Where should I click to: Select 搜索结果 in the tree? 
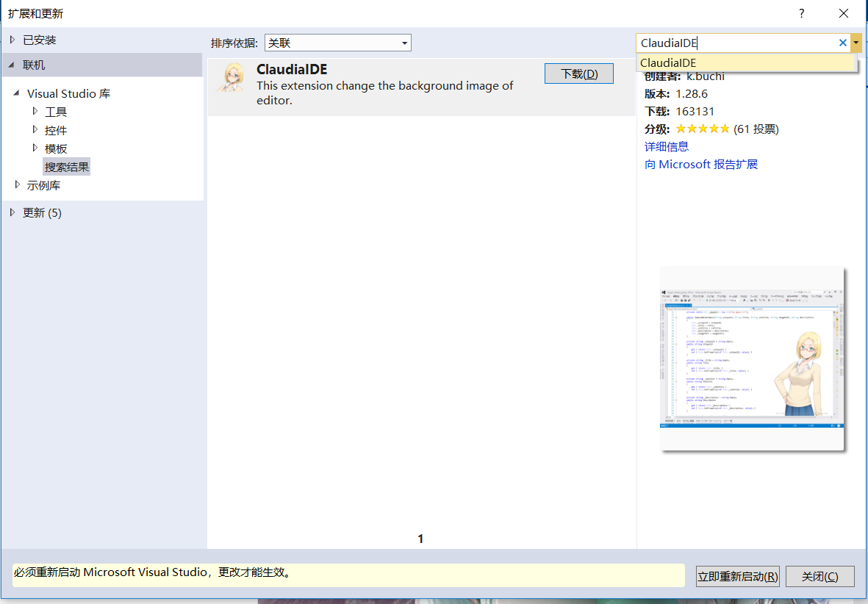pos(66,167)
